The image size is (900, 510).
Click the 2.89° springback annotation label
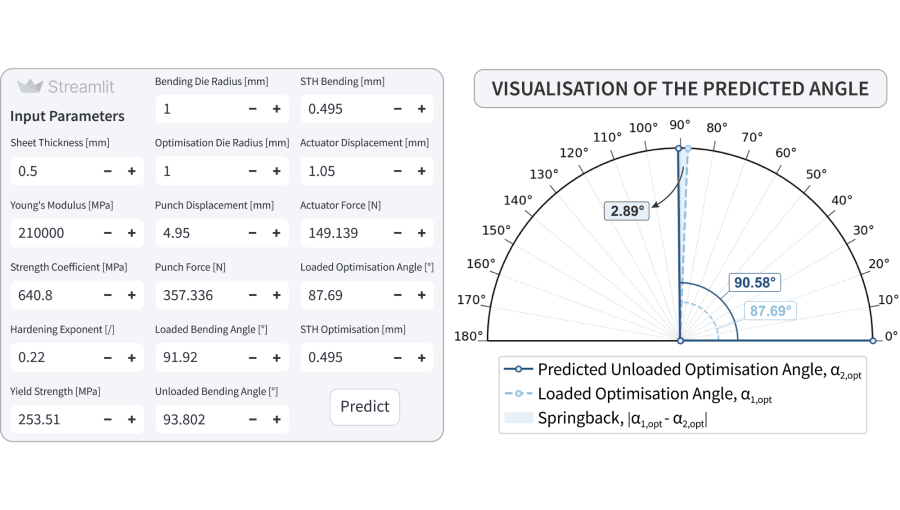pos(627,211)
